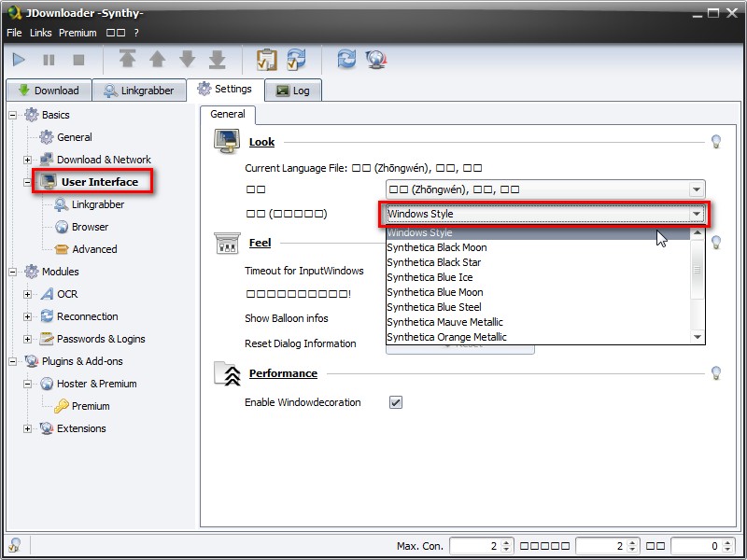Viewport: 747px width, 560px height.
Task: Uncheck Enable Windowdecoration checkbox
Action: [396, 402]
